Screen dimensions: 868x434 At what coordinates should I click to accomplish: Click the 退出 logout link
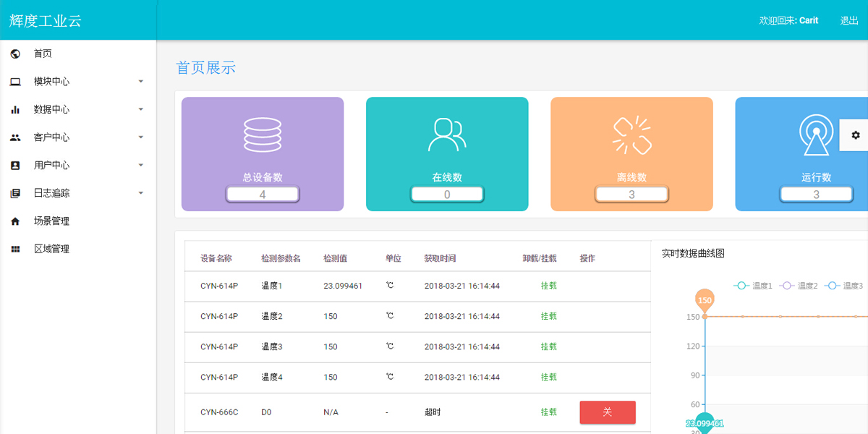[848, 20]
